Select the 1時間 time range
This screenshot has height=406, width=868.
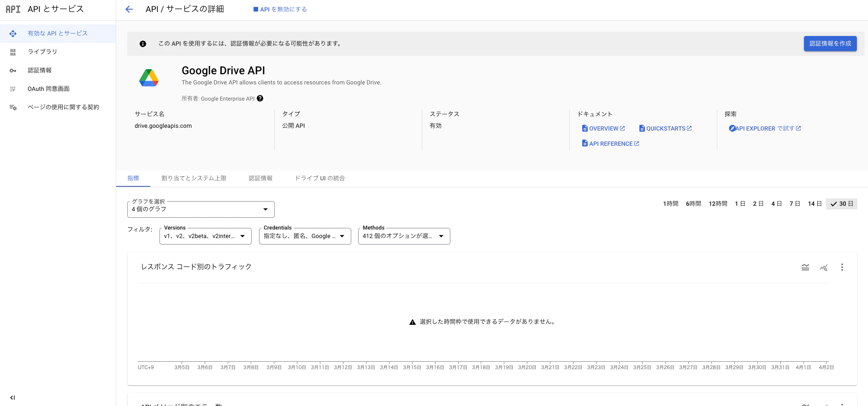coord(671,204)
